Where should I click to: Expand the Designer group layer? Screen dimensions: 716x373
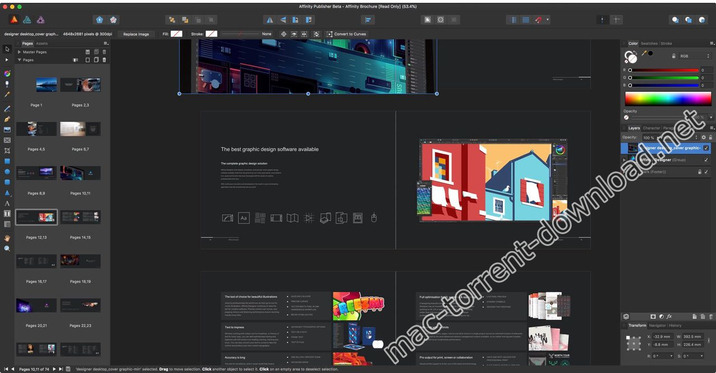click(624, 160)
